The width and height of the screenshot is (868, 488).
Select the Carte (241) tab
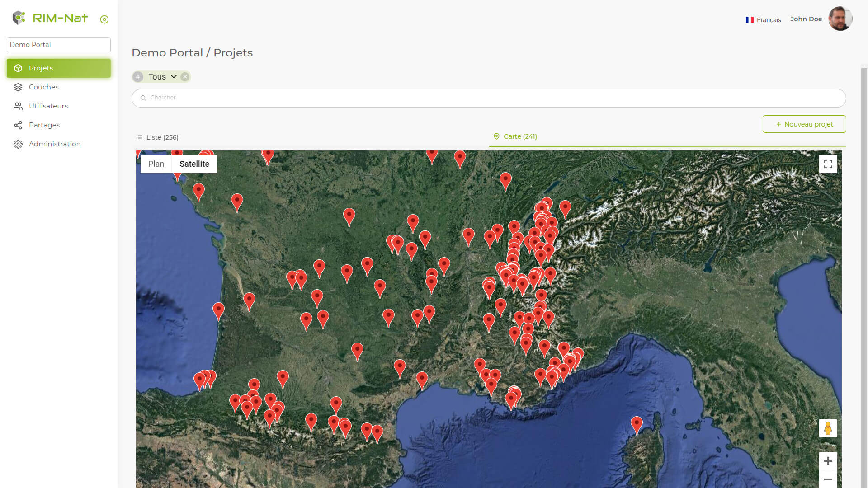(515, 136)
